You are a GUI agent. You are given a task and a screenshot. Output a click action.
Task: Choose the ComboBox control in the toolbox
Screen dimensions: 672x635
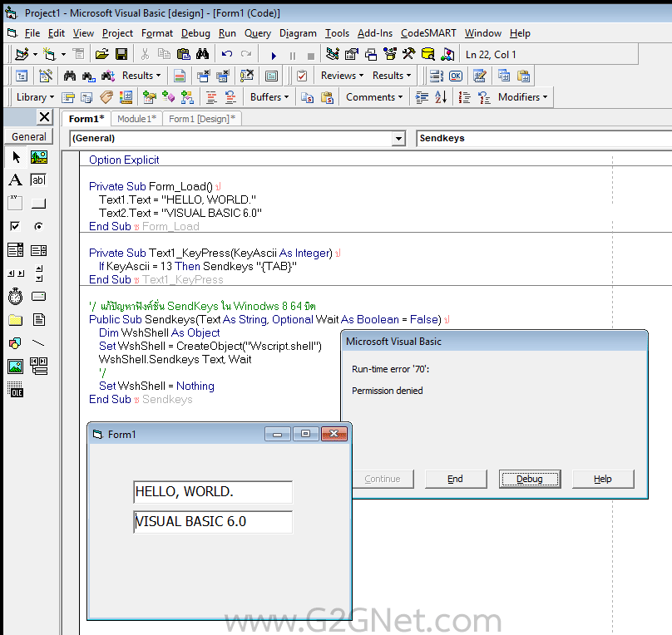point(16,249)
